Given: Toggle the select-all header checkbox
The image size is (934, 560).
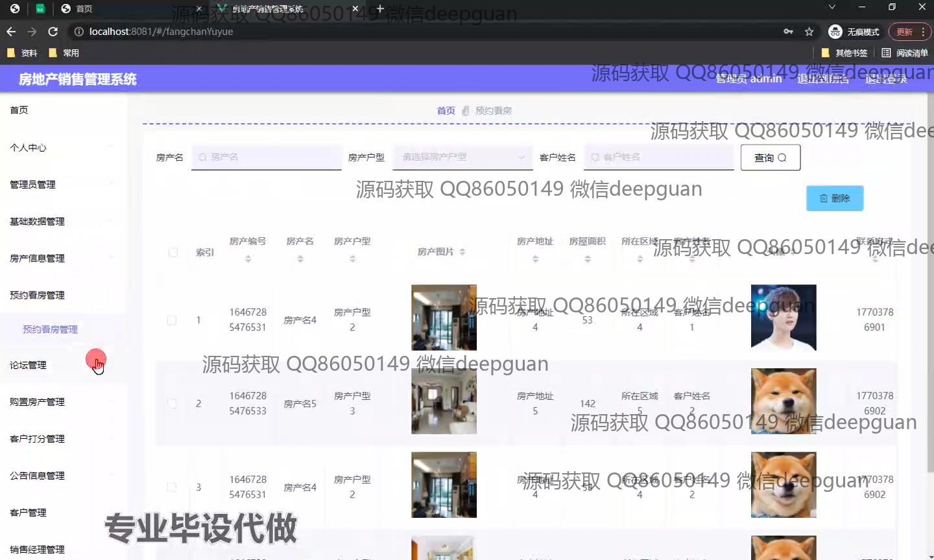Looking at the screenshot, I should pos(173,252).
